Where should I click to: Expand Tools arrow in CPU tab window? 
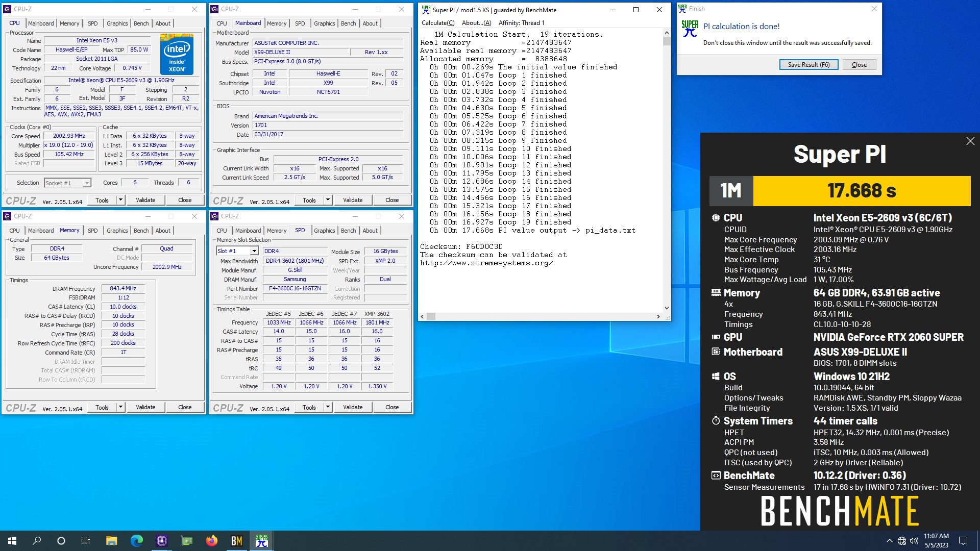[120, 200]
